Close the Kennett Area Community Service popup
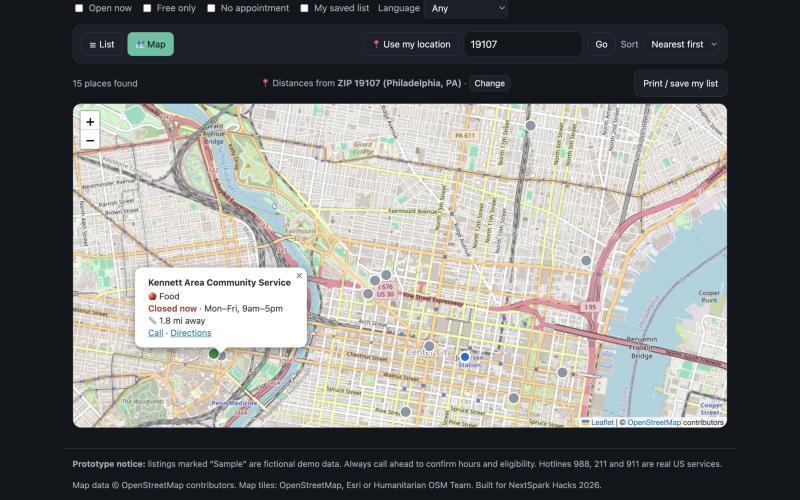The width and height of the screenshot is (800, 500). click(299, 276)
